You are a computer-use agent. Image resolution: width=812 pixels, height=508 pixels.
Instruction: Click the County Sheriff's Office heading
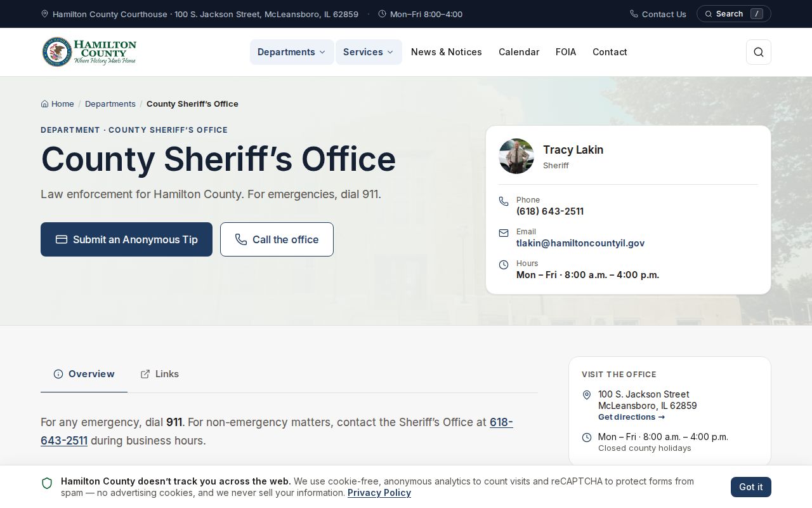click(x=218, y=159)
